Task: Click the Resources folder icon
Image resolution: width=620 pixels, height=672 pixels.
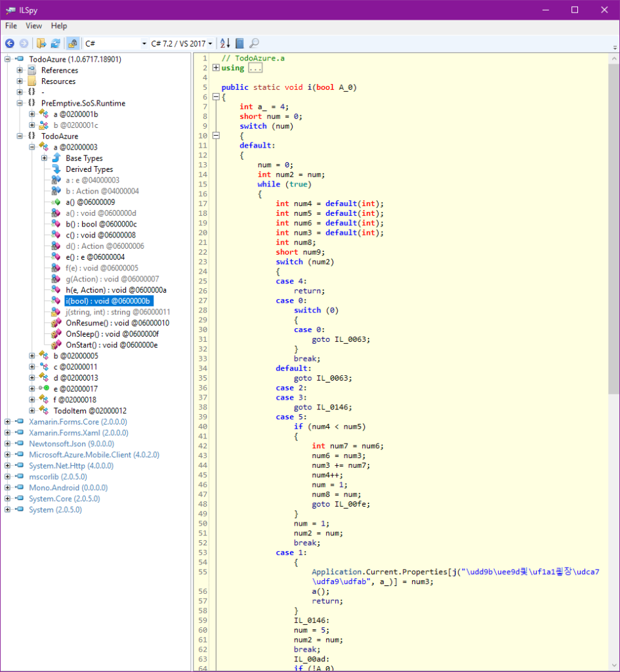Action: tap(32, 81)
